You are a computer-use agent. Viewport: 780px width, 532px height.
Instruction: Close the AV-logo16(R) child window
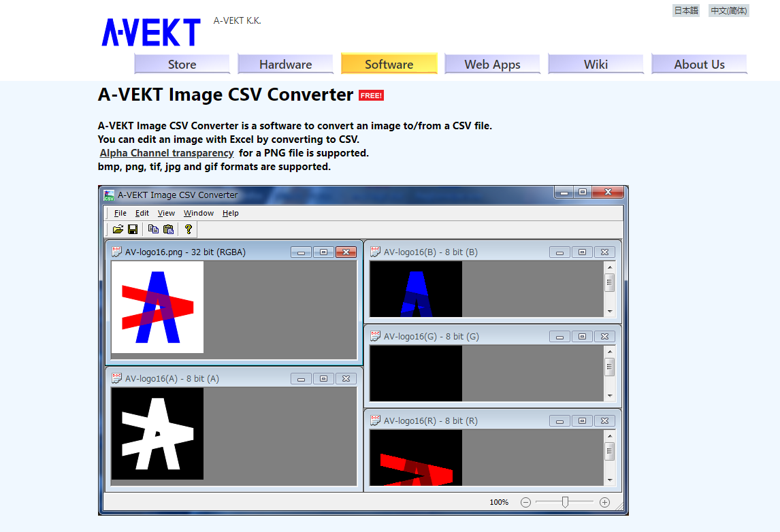(x=605, y=421)
